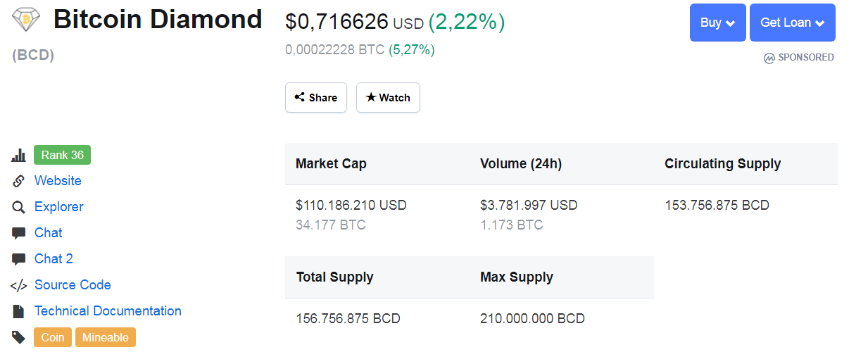The width and height of the screenshot is (868, 352).
Task: Click the Bitcoin Diamond logo icon
Action: 27,20
